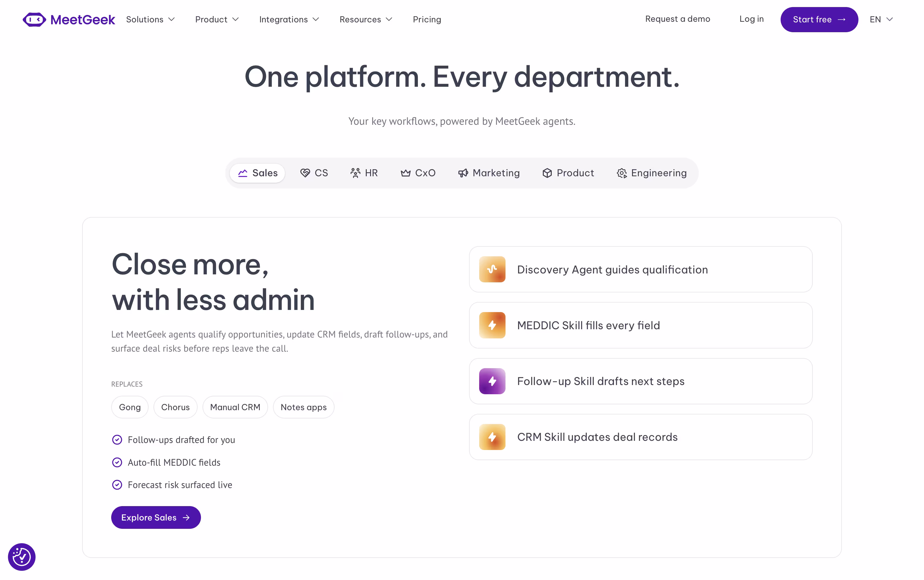The width and height of the screenshot is (924, 580).
Task: Open the CRM Skill updates deal records card
Action: coord(640,437)
